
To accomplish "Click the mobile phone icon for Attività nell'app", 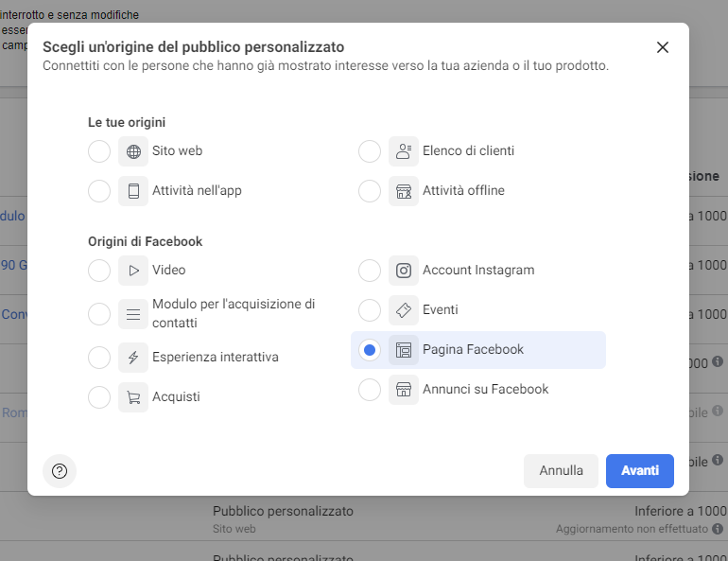I will click(133, 191).
